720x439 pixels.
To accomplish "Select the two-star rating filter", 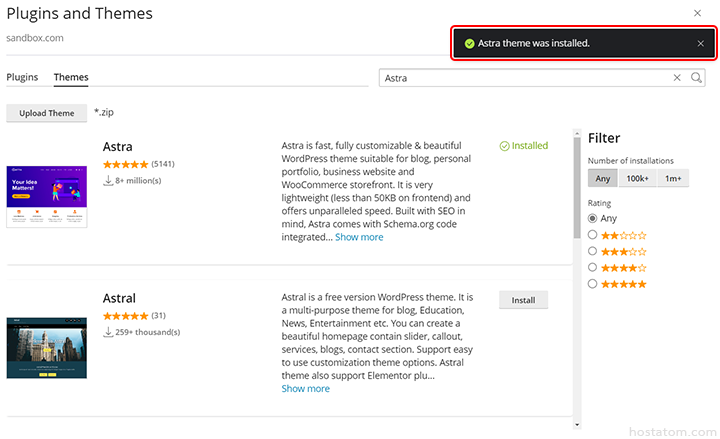I will 593,235.
